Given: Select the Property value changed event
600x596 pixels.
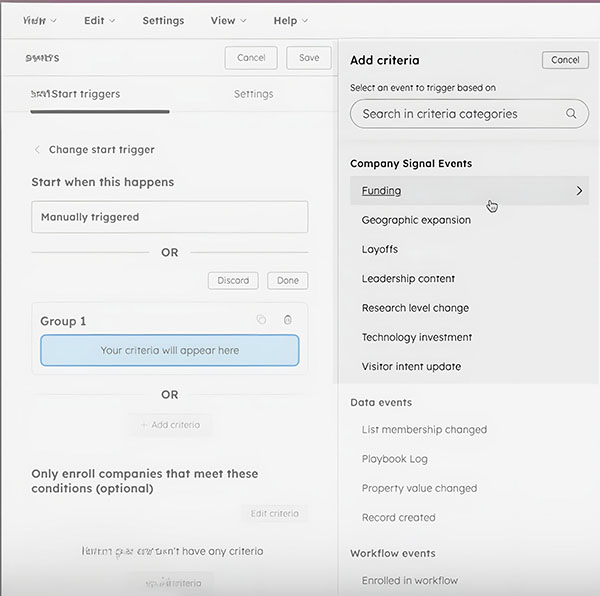Looking at the screenshot, I should click(x=419, y=488).
